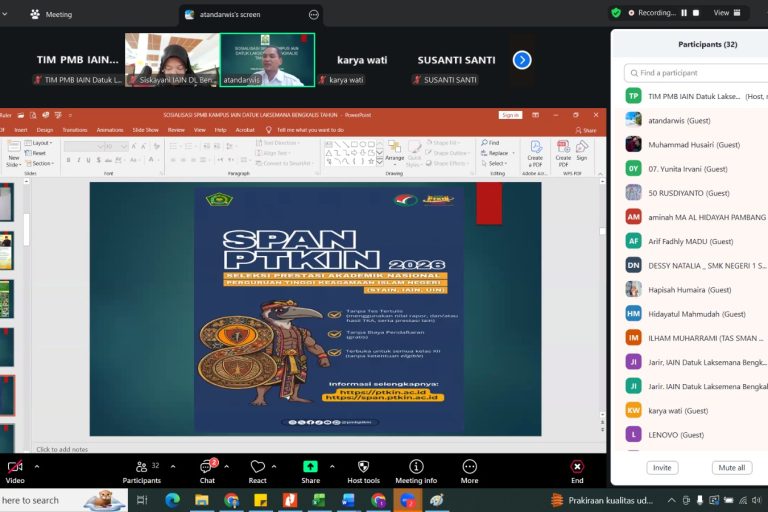Open Host tools shield icon
This screenshot has width=768, height=512.
[363, 467]
